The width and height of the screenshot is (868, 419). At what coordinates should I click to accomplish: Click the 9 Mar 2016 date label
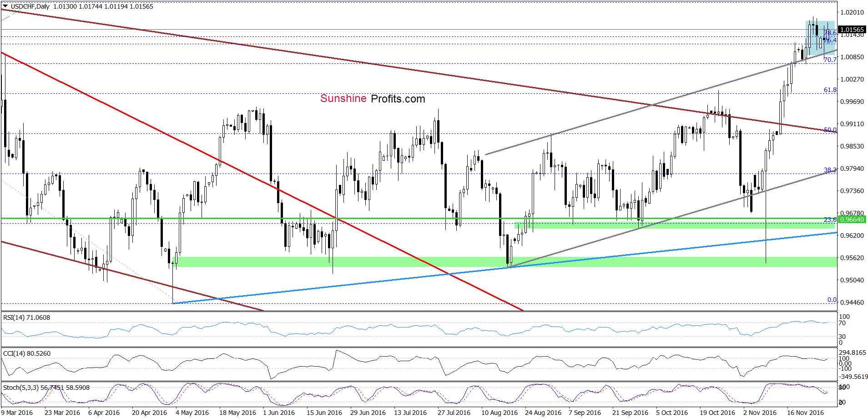pyautogui.click(x=17, y=413)
